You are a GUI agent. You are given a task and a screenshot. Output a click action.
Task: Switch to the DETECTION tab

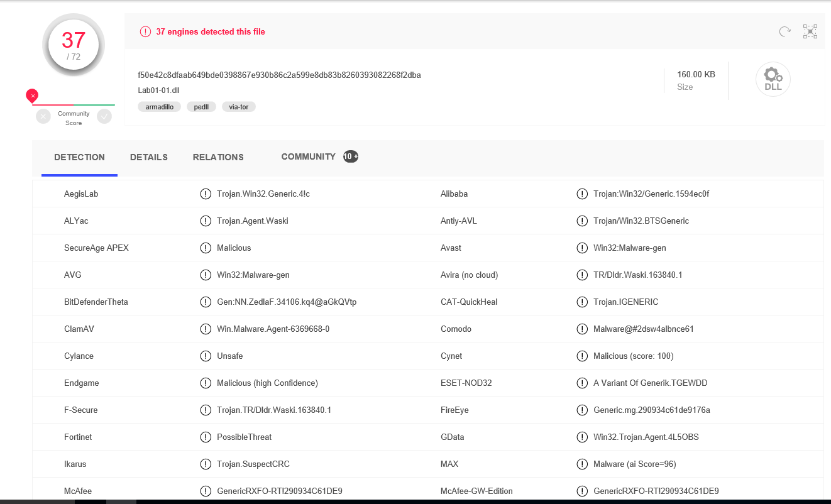click(79, 157)
